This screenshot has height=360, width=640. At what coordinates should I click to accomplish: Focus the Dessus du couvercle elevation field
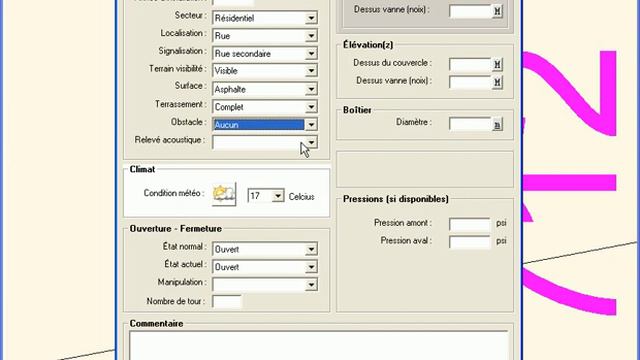pyautogui.click(x=470, y=64)
